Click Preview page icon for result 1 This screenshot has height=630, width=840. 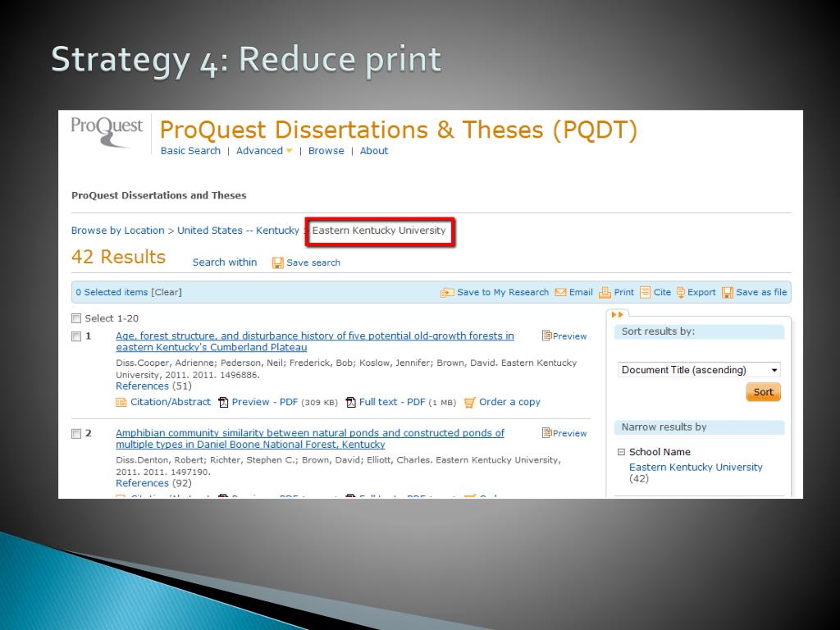(x=547, y=336)
